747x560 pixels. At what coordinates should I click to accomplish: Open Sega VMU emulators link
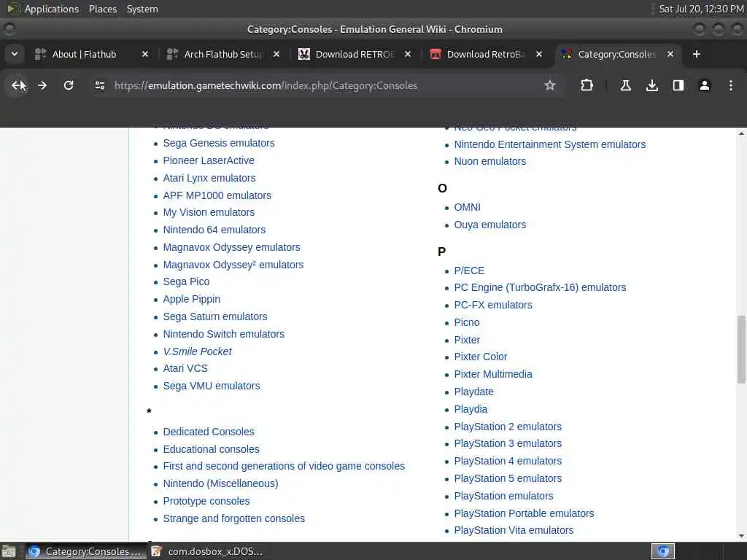tap(212, 386)
